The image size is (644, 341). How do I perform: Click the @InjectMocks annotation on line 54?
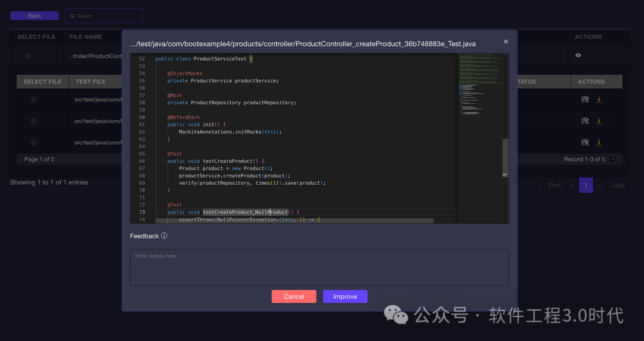(185, 73)
